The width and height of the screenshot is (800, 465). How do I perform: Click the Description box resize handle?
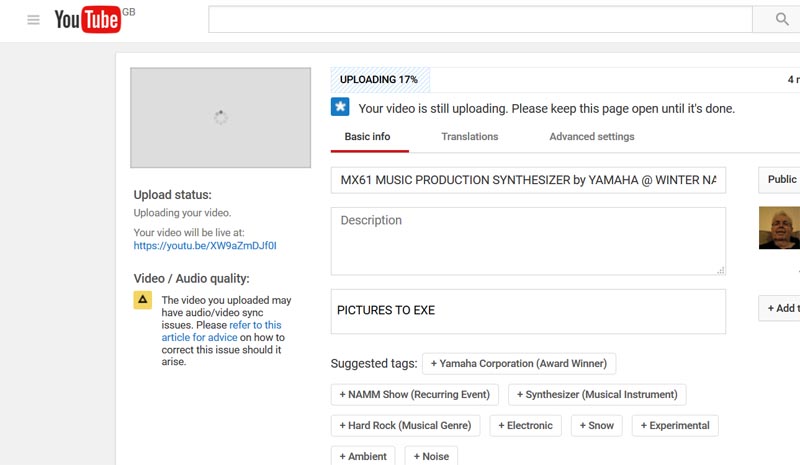point(720,271)
